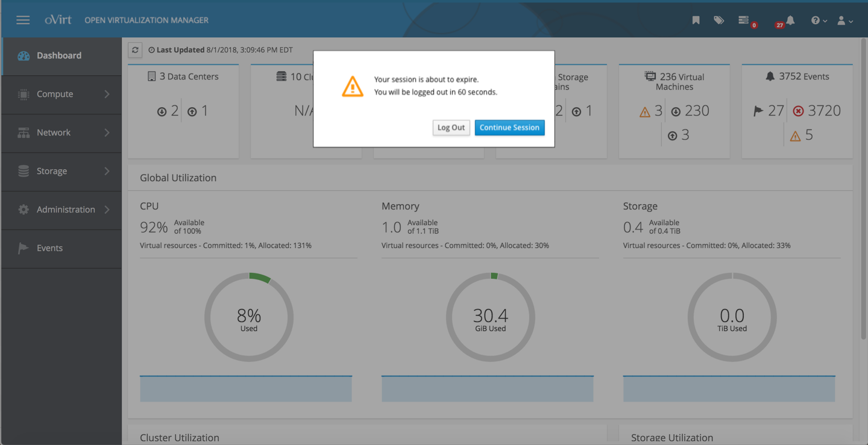Open the Dashboard sidebar icon
Screen dimensions: 868x445
24,55
